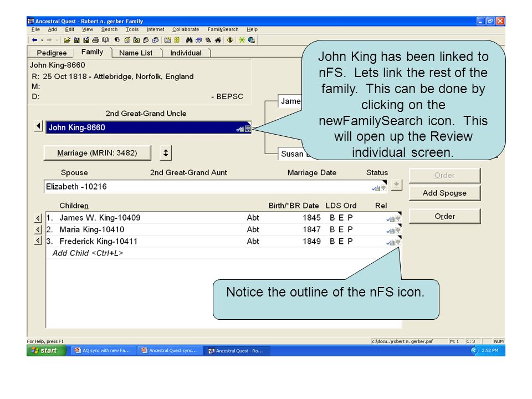
Task: Click the calendar toolbar icon
Action: [167, 40]
